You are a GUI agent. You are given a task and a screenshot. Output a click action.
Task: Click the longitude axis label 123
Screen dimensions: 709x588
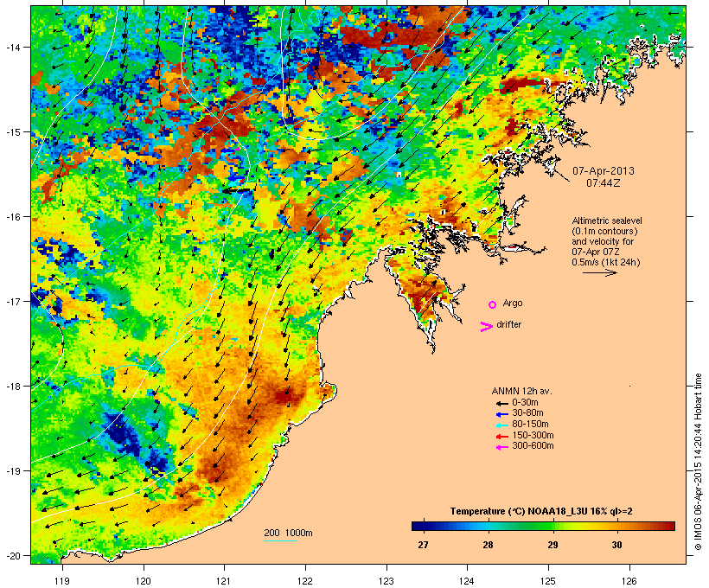[386, 581]
